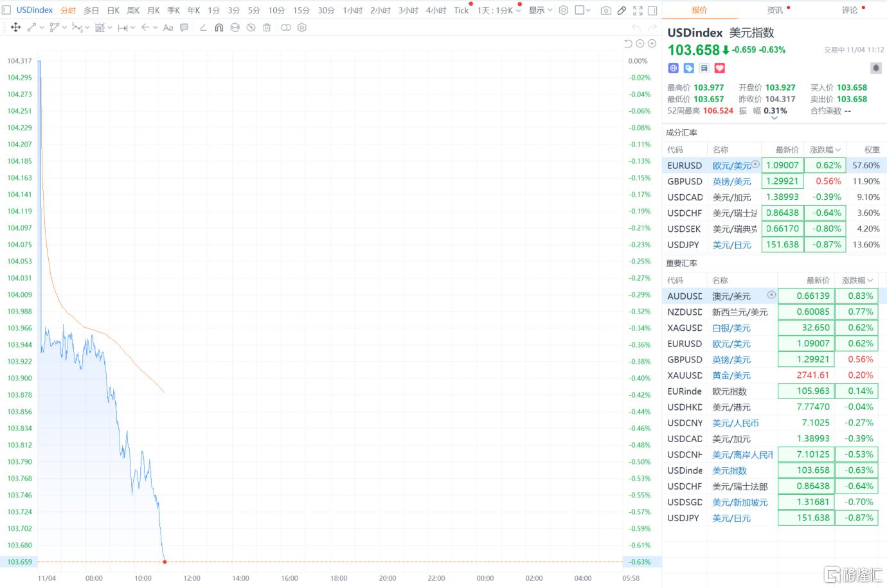Screen dimensions: 887x588
Task: Select the USDSGD row in important rates
Action: (x=775, y=502)
